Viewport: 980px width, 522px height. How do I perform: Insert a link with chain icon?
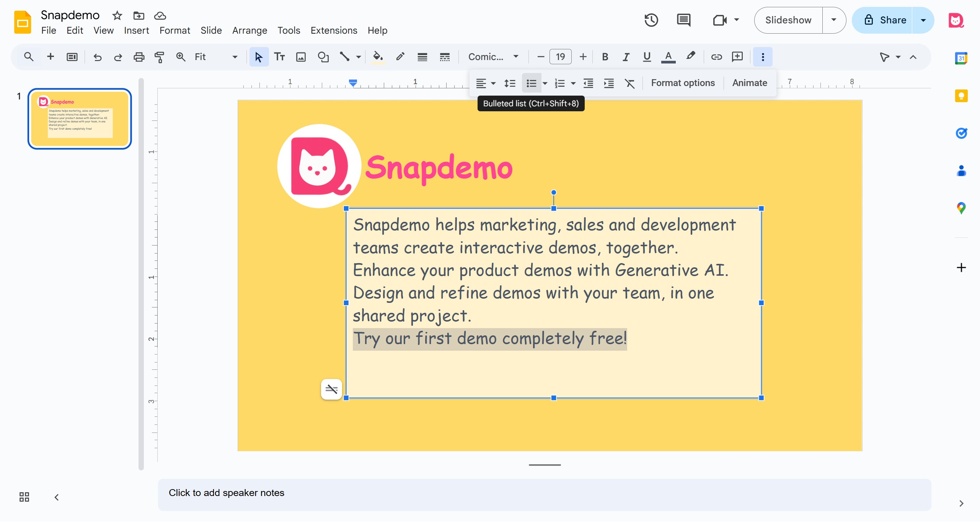click(x=716, y=57)
